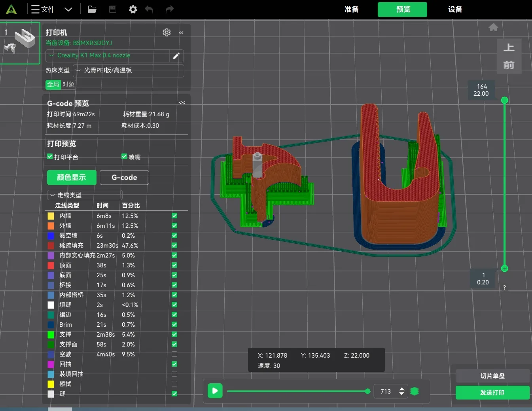Collapse the printer panel chevrons

click(x=181, y=33)
